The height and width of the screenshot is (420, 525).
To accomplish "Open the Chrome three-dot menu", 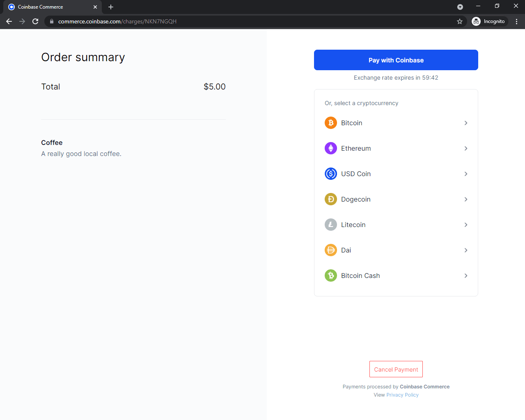I will [516, 21].
